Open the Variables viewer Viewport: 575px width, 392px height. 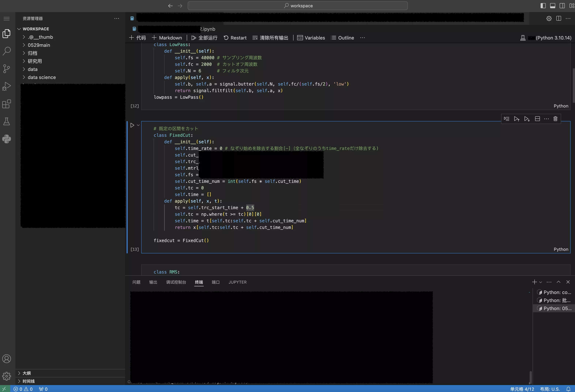pos(311,38)
